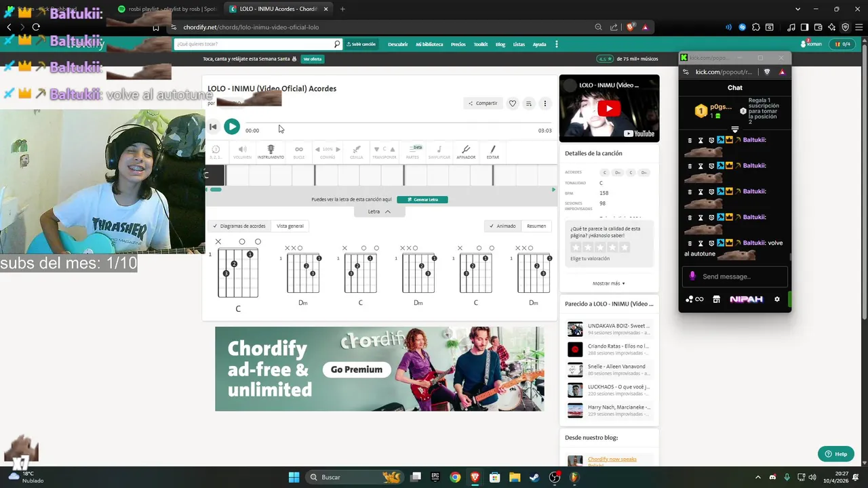Open UNDAKAVA BOIZ similar song
The width and height of the screenshot is (868, 488).
pos(610,329)
